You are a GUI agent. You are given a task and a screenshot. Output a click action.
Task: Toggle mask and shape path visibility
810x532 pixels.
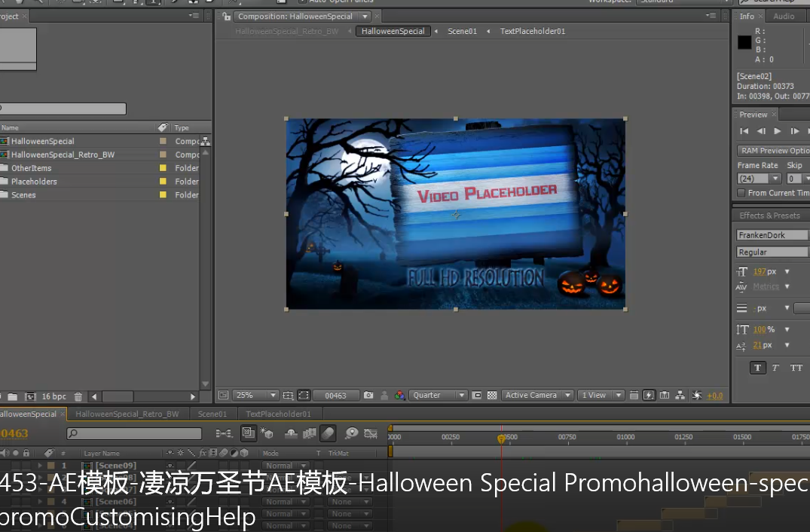coord(304,395)
